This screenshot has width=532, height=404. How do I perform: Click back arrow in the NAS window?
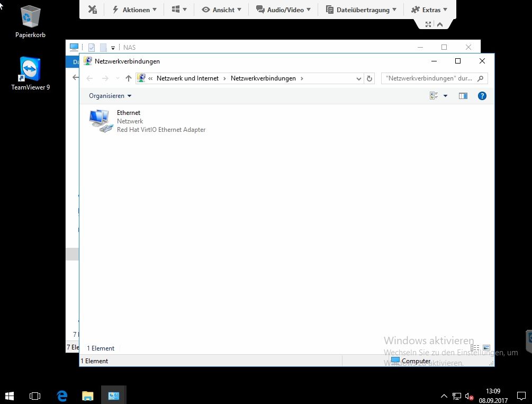(x=75, y=77)
